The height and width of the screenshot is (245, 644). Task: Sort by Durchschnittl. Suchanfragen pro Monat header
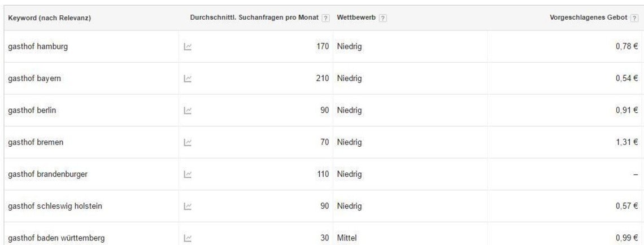[x=254, y=18]
